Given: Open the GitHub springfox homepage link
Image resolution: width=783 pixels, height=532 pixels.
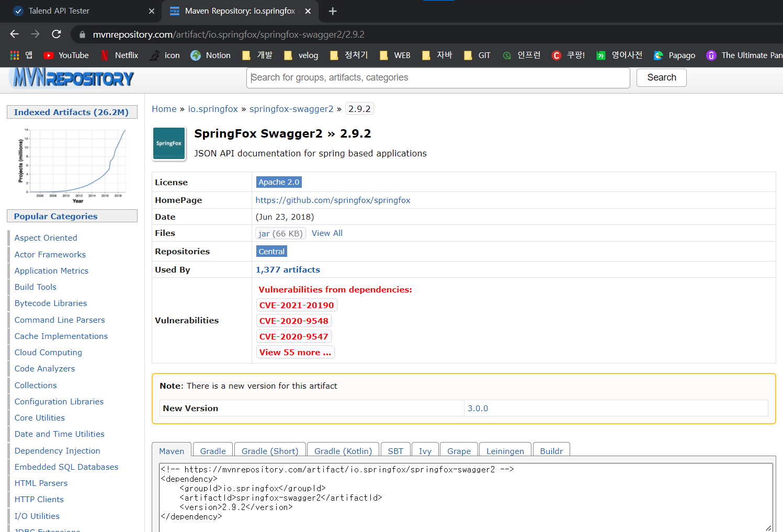Looking at the screenshot, I should click(333, 200).
